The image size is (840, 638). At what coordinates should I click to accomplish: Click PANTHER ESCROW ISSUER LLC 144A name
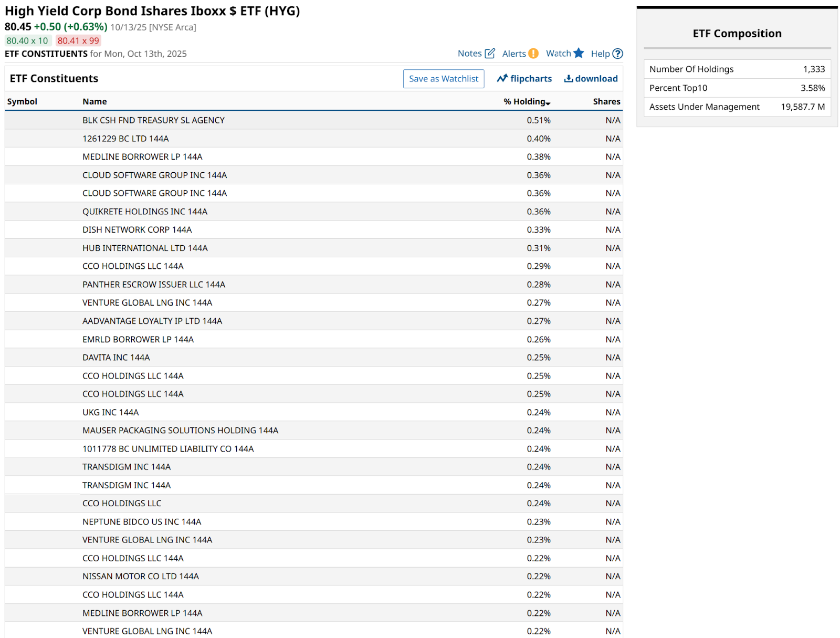pyautogui.click(x=154, y=285)
